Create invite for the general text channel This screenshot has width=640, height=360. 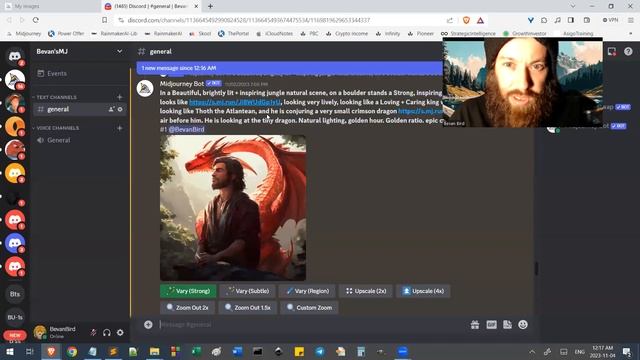point(111,109)
